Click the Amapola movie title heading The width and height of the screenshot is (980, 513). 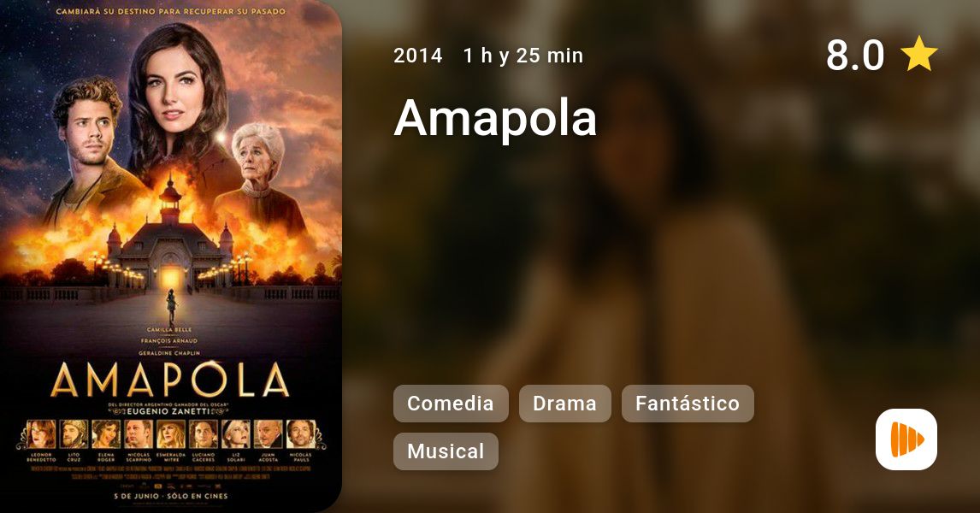tap(495, 117)
